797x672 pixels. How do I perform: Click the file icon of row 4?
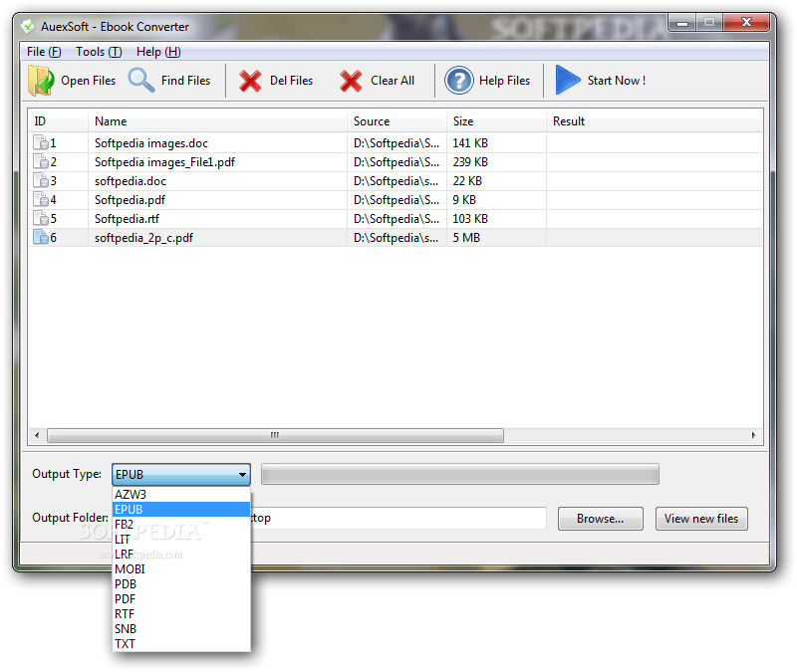[x=41, y=200]
